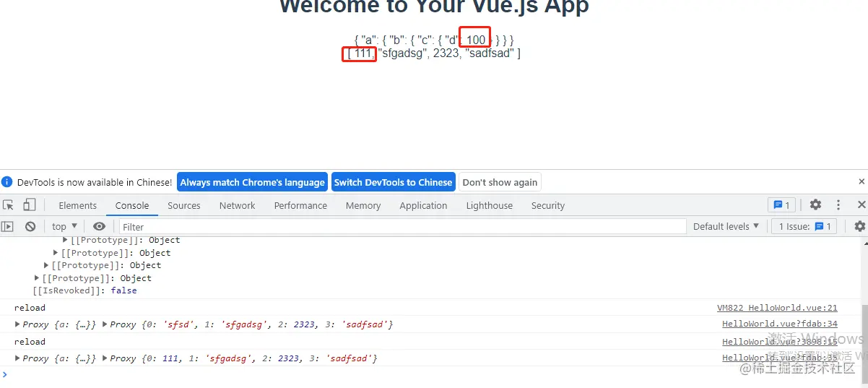Open the 1 Issue button

pyautogui.click(x=804, y=226)
